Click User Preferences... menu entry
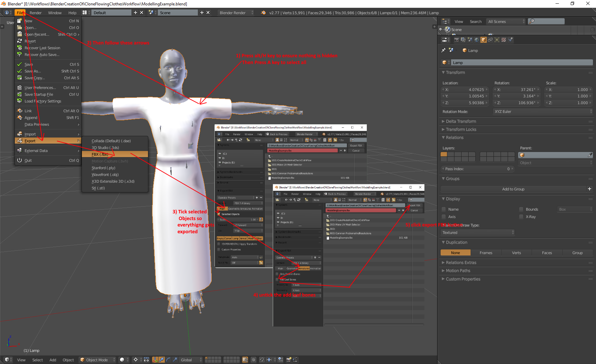Viewport: 596px width, 364px height. click(x=48, y=88)
